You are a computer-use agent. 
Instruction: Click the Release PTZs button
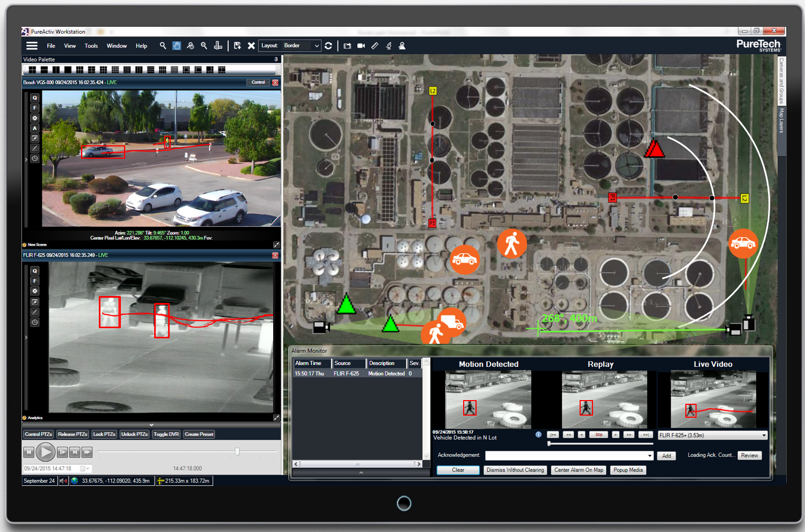tap(72, 434)
